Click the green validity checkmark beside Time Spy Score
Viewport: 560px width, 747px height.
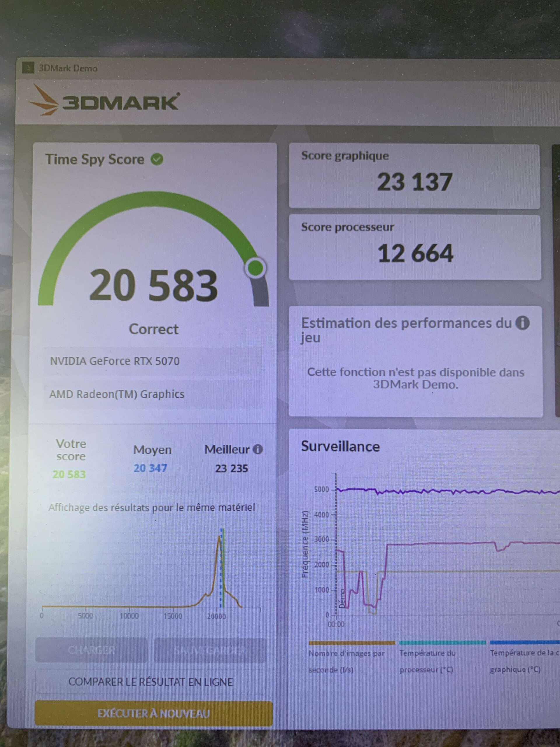tap(157, 159)
